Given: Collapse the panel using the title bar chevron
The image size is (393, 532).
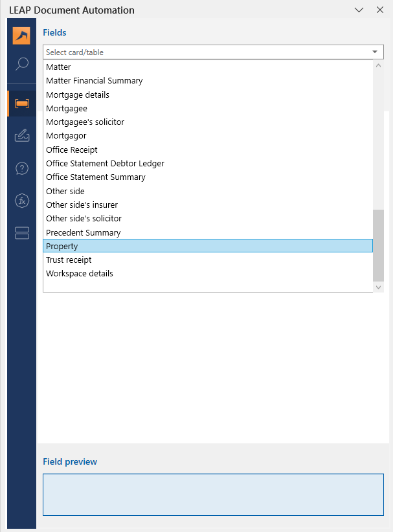Looking at the screenshot, I should [x=359, y=10].
